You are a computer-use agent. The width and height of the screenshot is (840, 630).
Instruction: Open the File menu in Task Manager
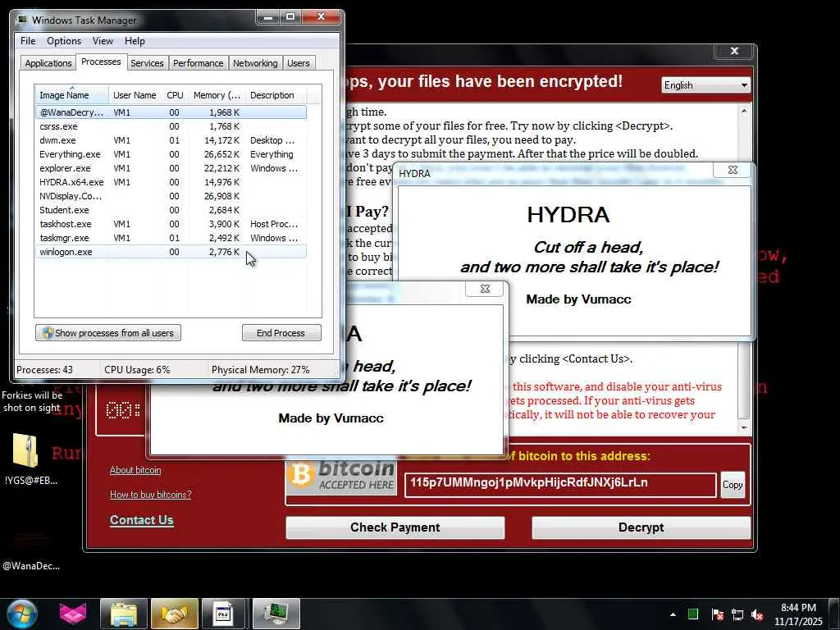tap(28, 41)
